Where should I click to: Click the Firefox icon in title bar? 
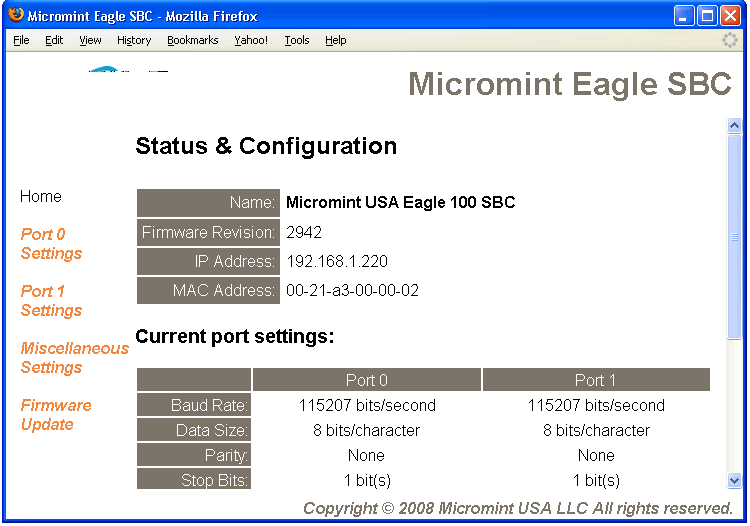[16, 15]
